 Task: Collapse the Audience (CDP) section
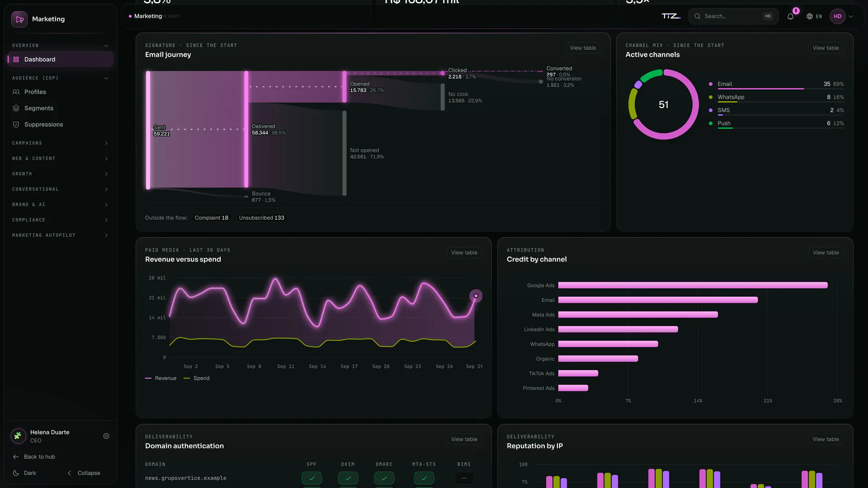point(61,78)
